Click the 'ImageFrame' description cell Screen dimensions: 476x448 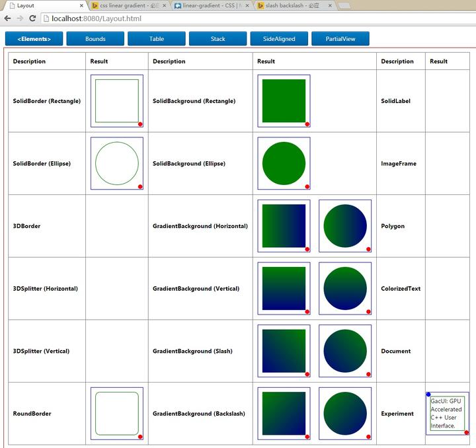pos(401,163)
